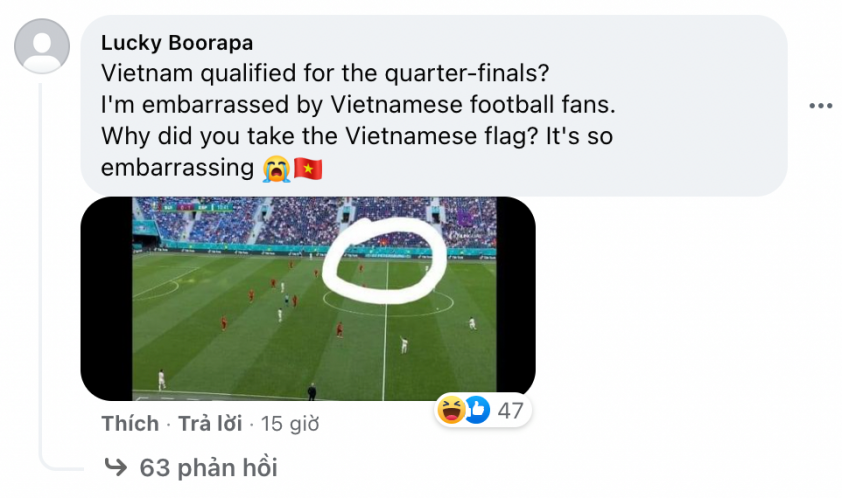Click 'Vietnam qualified for the quarter-finals?' text
Viewport: 842px width, 498px height.
pyautogui.click(x=325, y=73)
